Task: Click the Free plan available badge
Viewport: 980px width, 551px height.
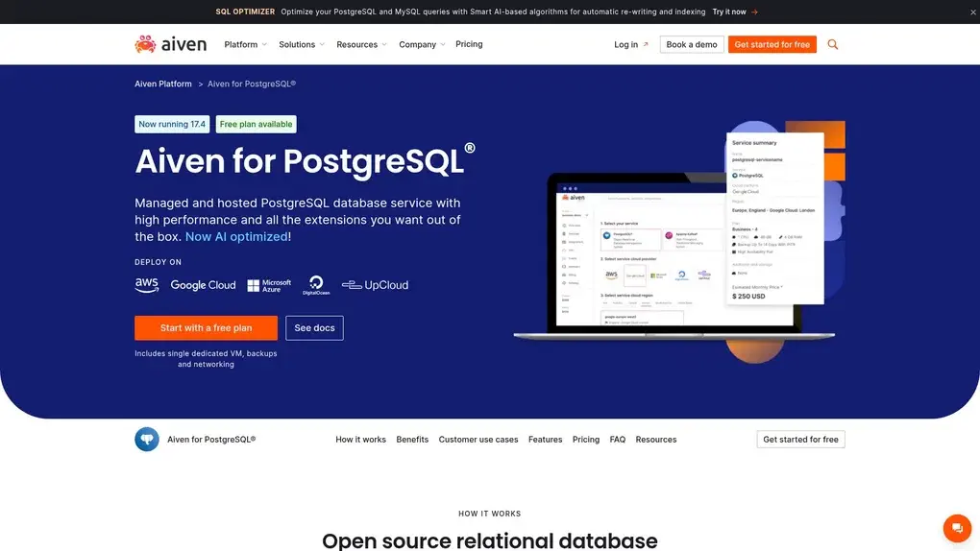Action: tap(256, 125)
